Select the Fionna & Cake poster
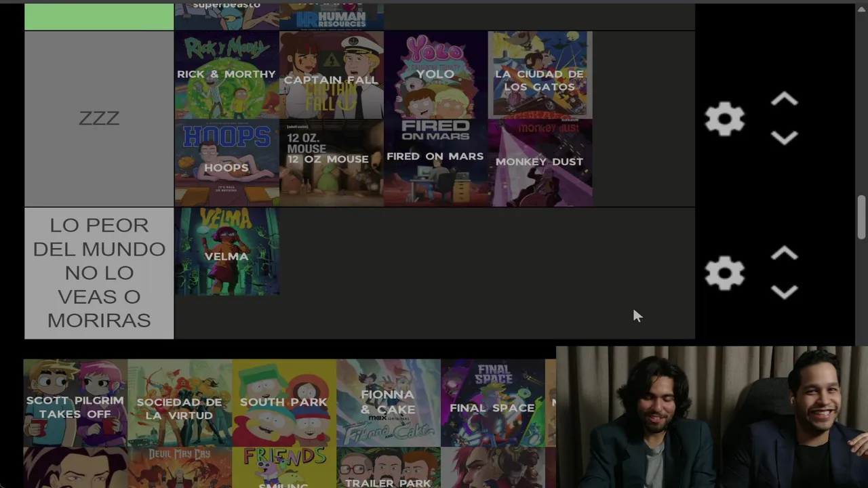 point(389,403)
